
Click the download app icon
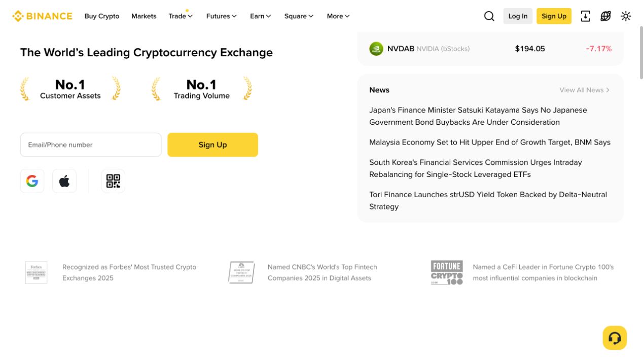click(x=585, y=16)
